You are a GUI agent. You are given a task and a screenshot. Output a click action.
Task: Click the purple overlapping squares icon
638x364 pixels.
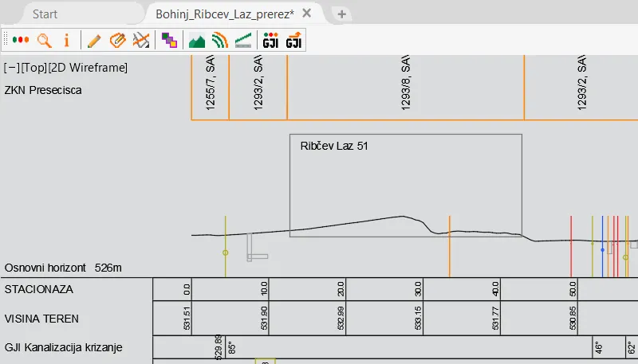168,39
